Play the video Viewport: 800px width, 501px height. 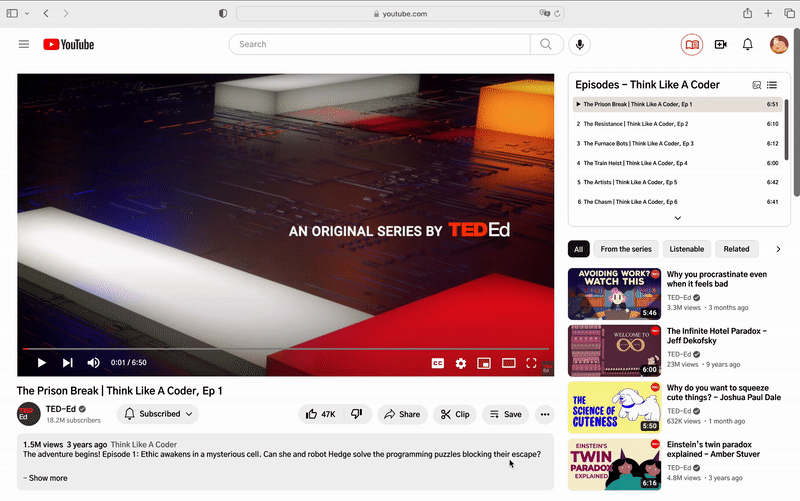[41, 363]
